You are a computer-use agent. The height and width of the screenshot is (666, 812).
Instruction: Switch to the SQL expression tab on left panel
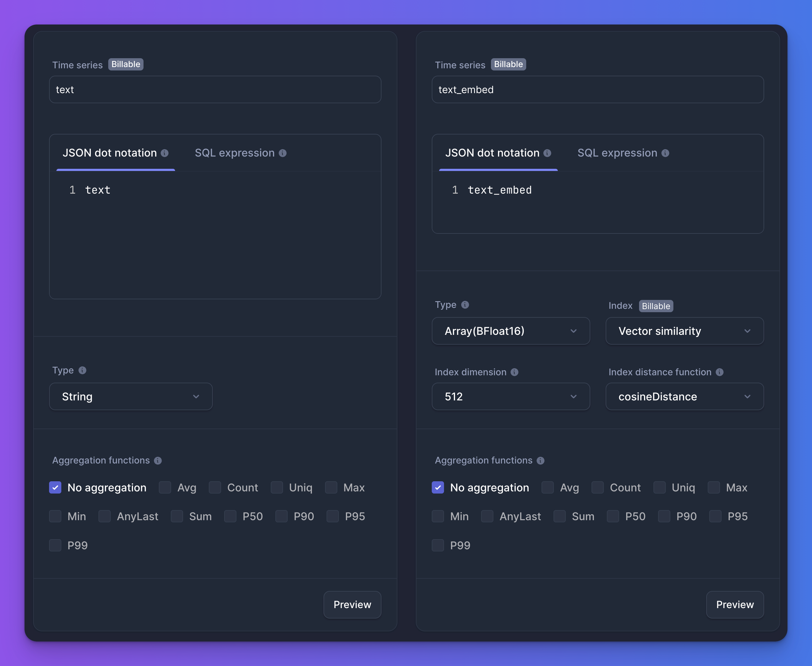pos(235,153)
